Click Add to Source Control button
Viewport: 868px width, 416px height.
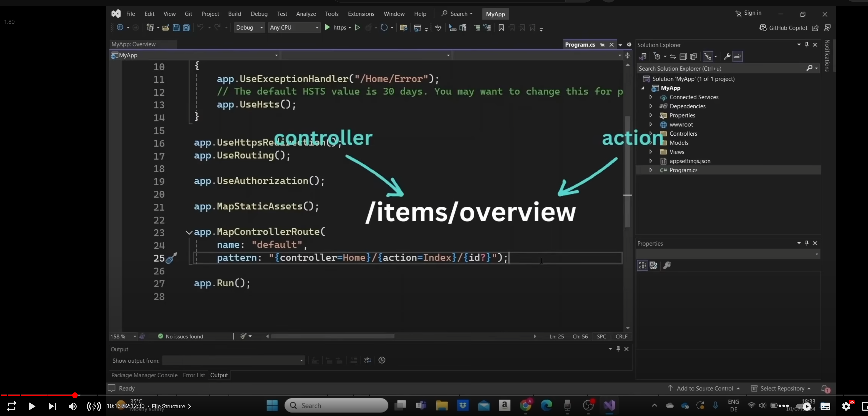704,388
